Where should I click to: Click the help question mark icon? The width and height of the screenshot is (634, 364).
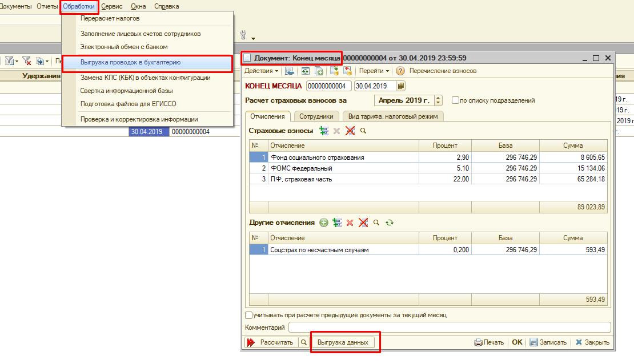point(400,71)
